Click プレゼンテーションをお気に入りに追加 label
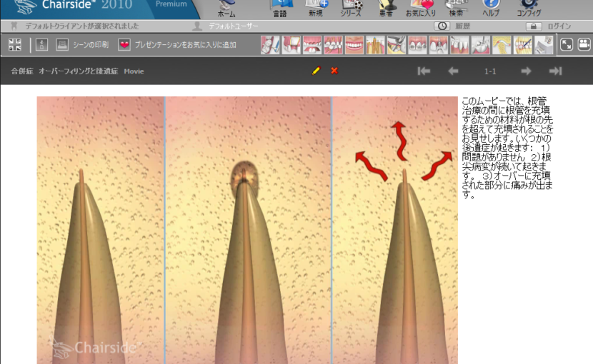Image resolution: width=593 pixels, height=364 pixels. point(185,44)
